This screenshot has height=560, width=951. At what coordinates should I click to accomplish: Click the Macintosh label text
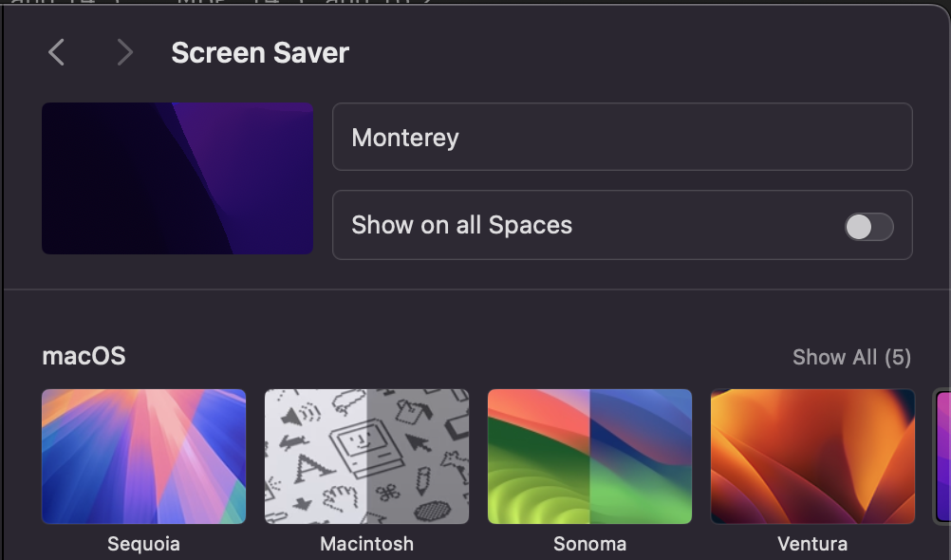click(366, 544)
